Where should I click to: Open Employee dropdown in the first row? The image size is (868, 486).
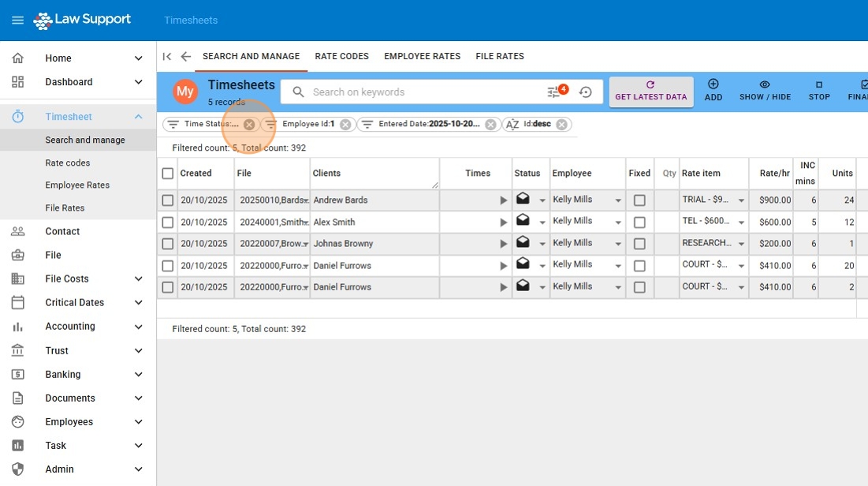[x=618, y=200]
